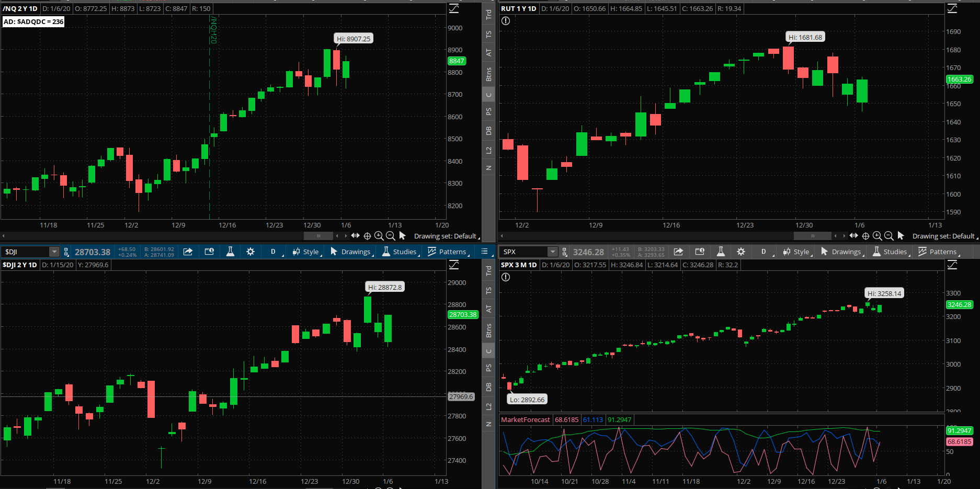Select the pointer tool under the RUT chart
The image size is (980, 489).
(901, 236)
